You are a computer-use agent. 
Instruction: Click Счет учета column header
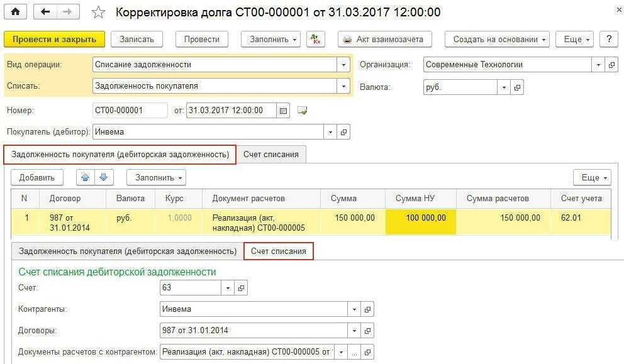(x=581, y=199)
